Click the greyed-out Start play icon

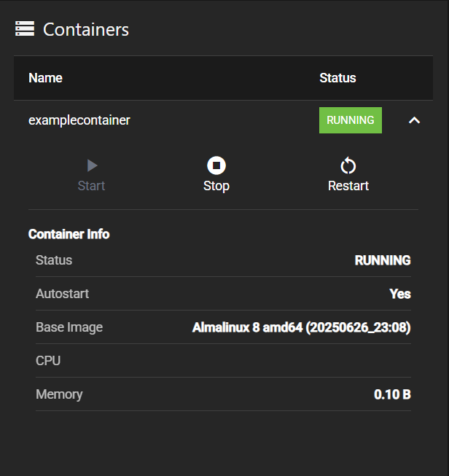(x=92, y=165)
